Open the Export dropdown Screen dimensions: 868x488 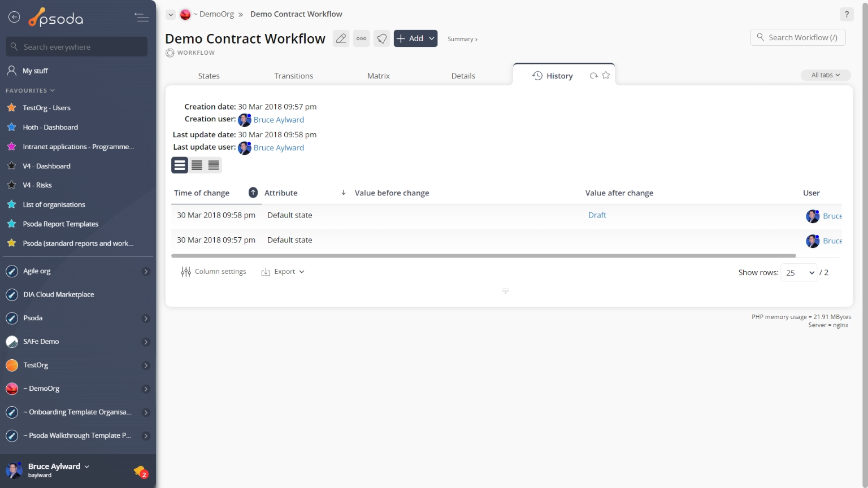(x=283, y=272)
